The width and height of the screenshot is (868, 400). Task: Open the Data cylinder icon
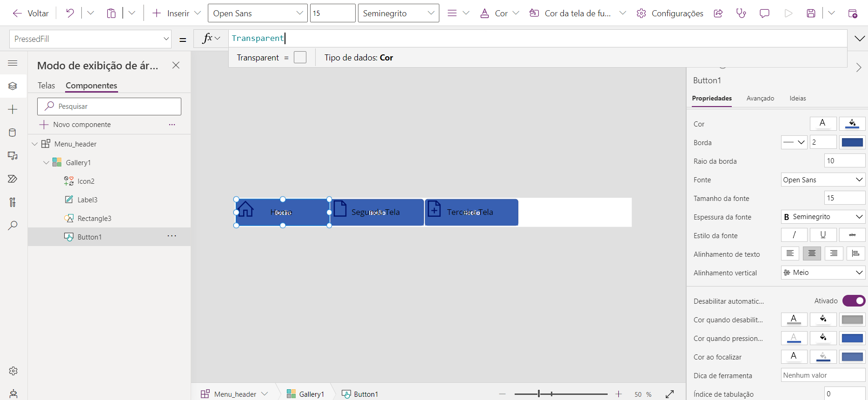click(x=13, y=133)
